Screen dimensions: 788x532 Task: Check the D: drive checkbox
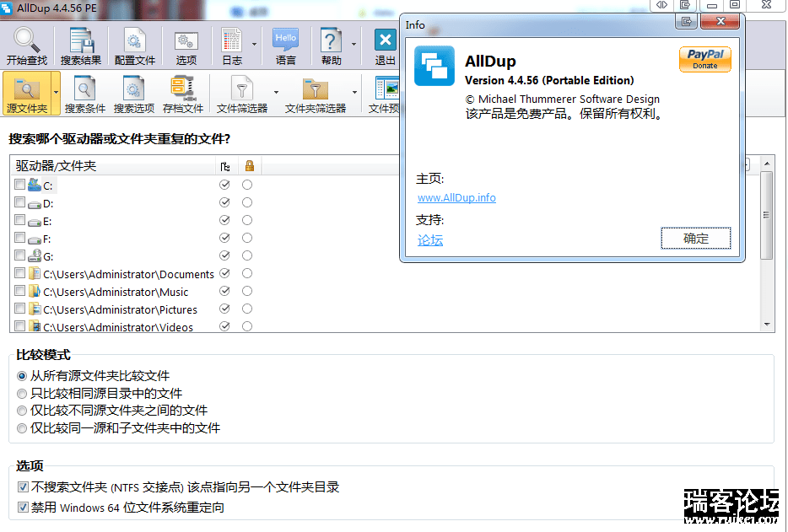[19, 202]
